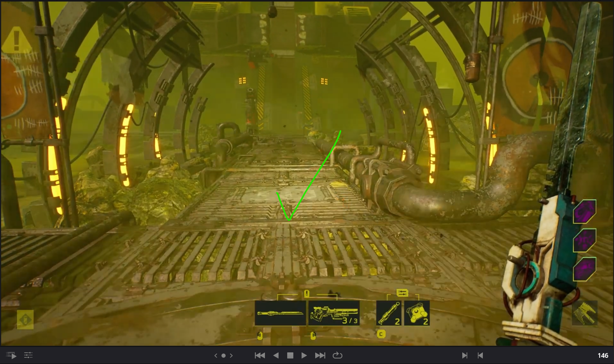
Task: Select the melee sword weapon slot
Action: (x=280, y=313)
